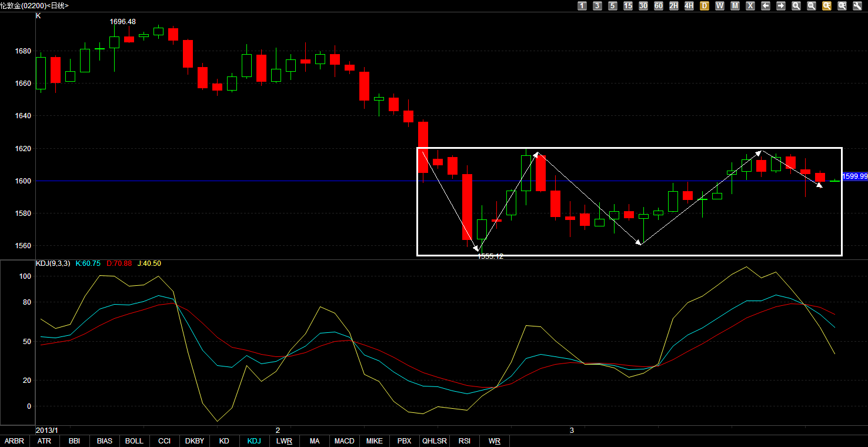This screenshot has width=868, height=447.
Task: Click the KDJ(9,3,3) parameter label
Action: (54, 263)
